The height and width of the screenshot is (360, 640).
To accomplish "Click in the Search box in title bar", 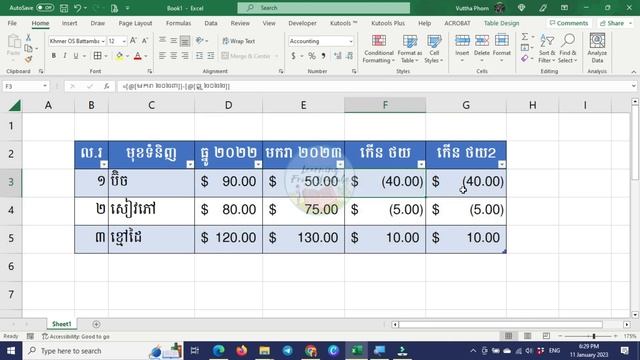I will pyautogui.click(x=324, y=8).
